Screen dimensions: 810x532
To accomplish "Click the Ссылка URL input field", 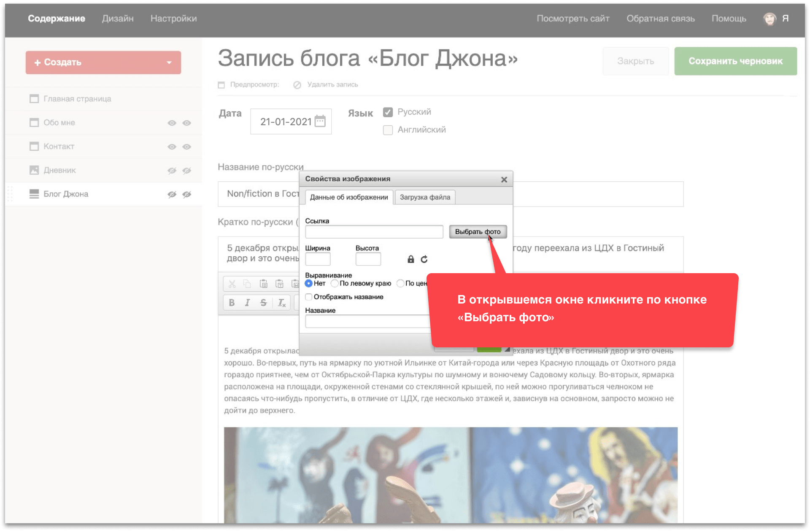I will point(374,232).
